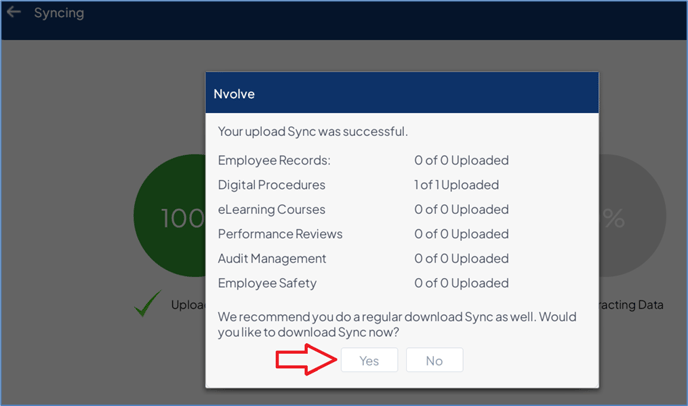Viewport: 688px width, 406px height.
Task: Select the green checkmark next to Upload
Action: (x=147, y=303)
